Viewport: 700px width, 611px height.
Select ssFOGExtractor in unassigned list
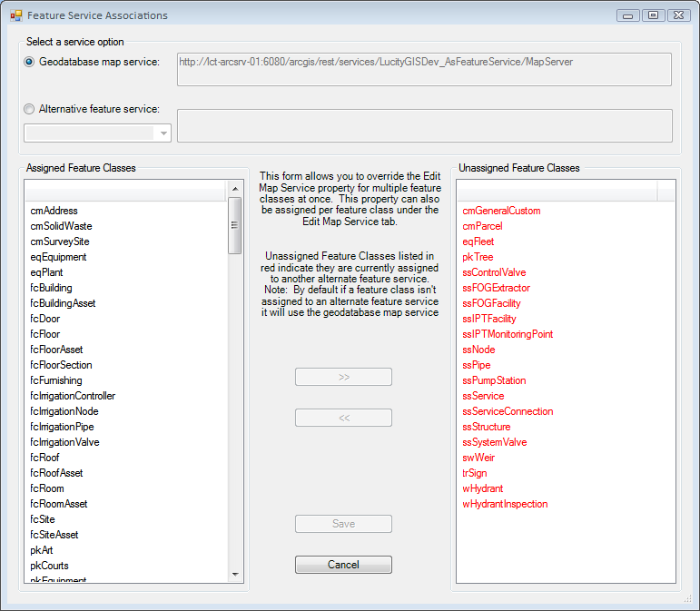tap(496, 288)
